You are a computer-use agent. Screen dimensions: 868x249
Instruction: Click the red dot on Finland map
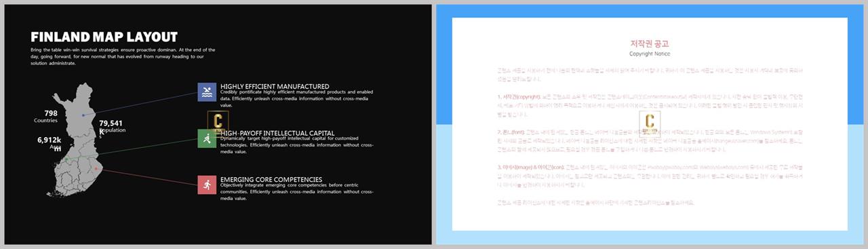click(96, 168)
